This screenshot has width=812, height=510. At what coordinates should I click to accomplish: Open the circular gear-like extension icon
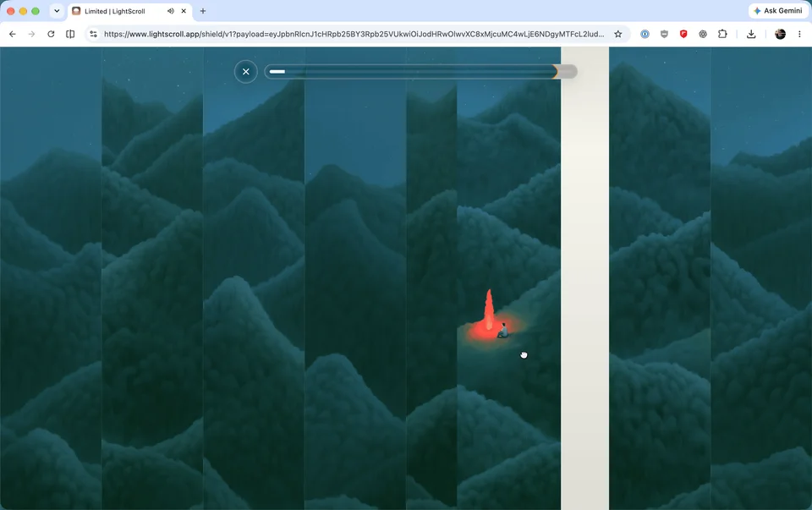703,34
